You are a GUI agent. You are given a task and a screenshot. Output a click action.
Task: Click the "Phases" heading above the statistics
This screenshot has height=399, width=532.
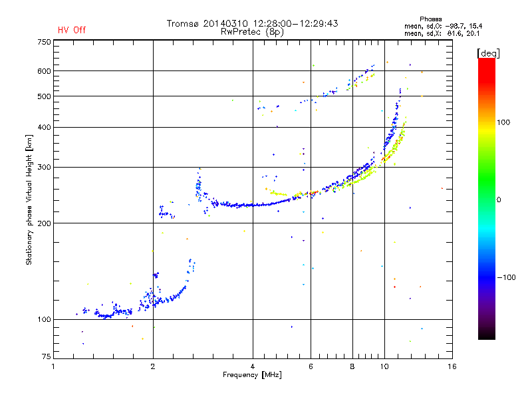pyautogui.click(x=430, y=19)
